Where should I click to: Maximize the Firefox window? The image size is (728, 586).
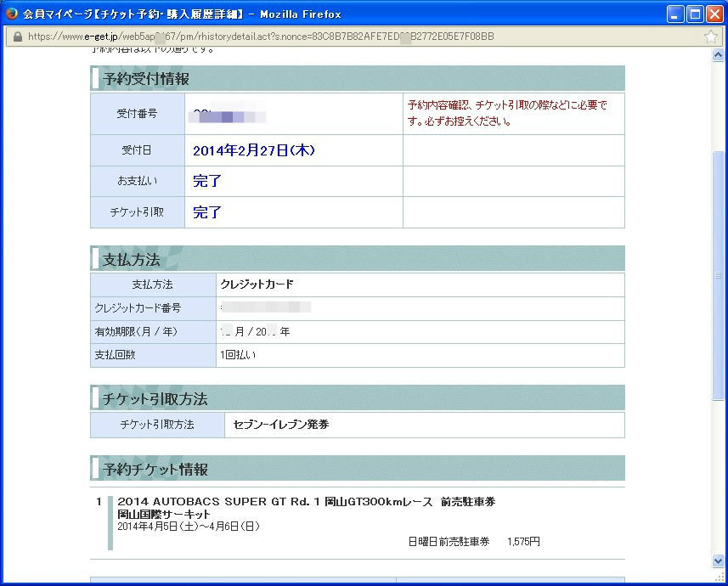pos(695,14)
